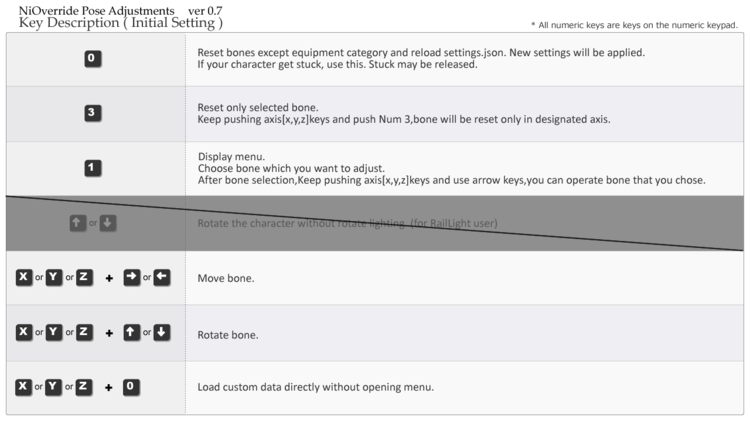
Task: Click the 'Reset only selected bone.' text
Action: [x=258, y=108]
